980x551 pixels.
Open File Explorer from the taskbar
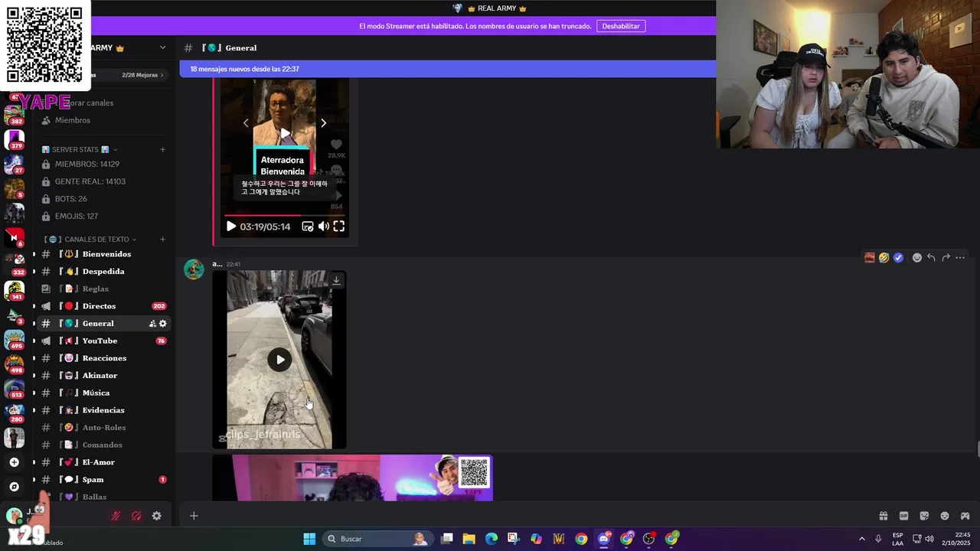469,539
